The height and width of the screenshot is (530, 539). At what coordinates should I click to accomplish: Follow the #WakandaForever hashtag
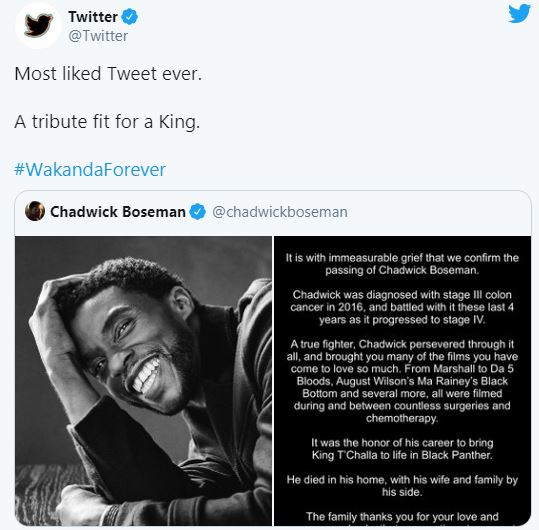[x=90, y=169]
